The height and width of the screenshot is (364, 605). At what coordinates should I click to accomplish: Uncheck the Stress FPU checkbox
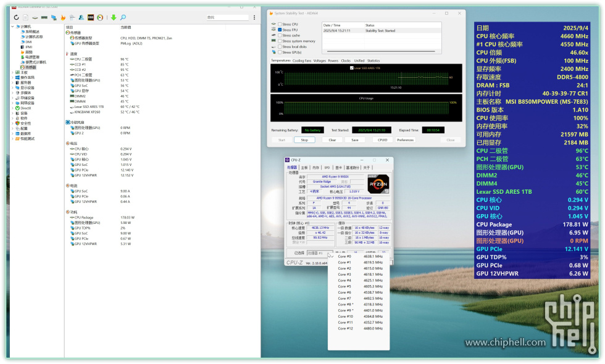(x=280, y=30)
